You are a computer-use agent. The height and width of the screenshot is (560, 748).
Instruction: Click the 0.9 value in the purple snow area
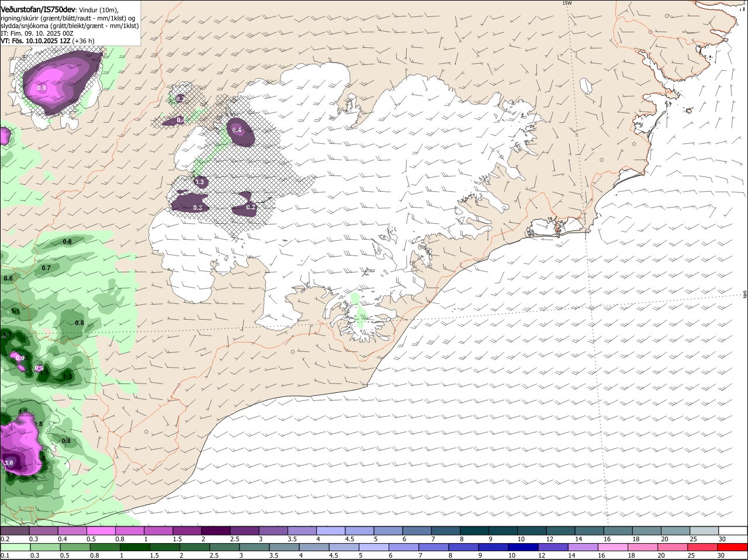click(x=41, y=88)
